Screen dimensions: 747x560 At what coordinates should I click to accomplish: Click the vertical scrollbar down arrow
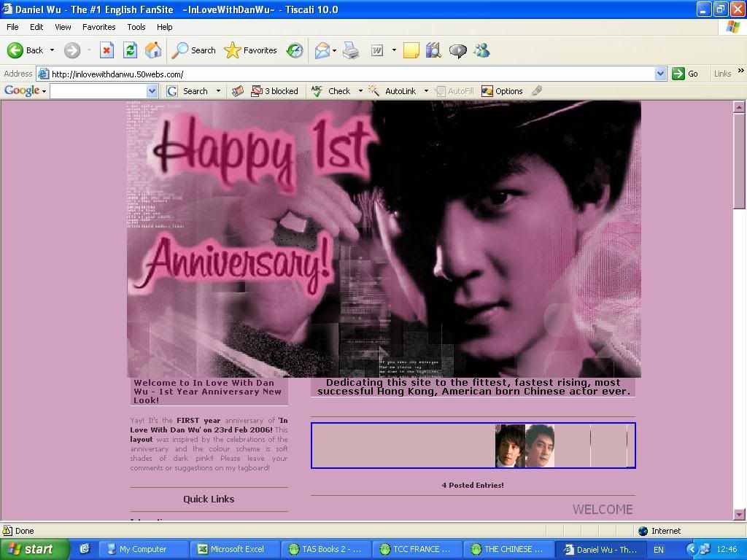(x=739, y=514)
